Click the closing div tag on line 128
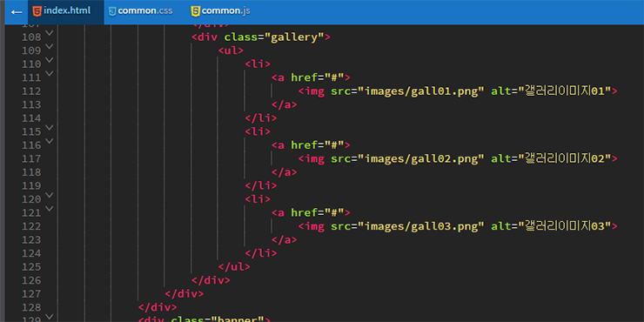 158,307
